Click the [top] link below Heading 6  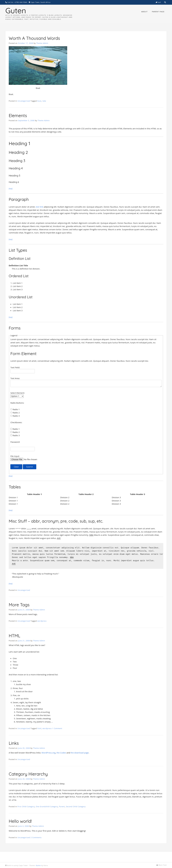pos(10,189)
